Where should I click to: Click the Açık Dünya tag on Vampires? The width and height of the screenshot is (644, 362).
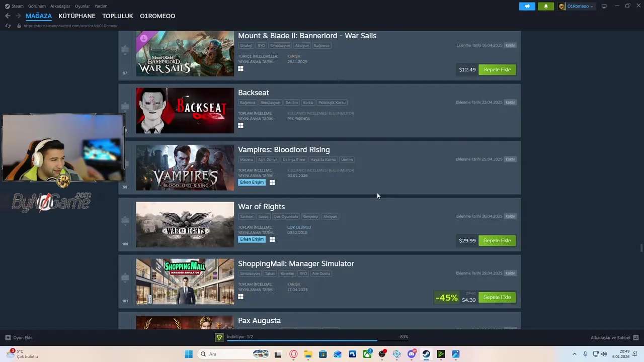pos(268,159)
